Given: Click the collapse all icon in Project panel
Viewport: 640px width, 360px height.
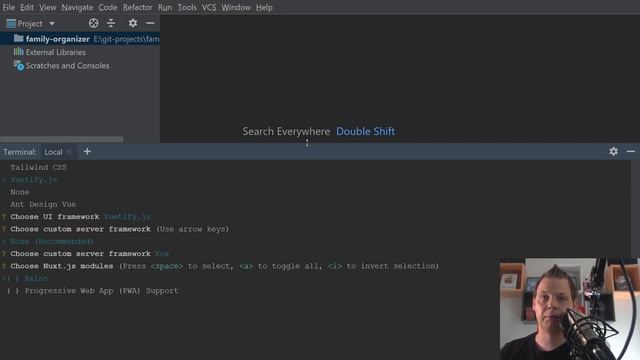Looking at the screenshot, I should point(111,23).
